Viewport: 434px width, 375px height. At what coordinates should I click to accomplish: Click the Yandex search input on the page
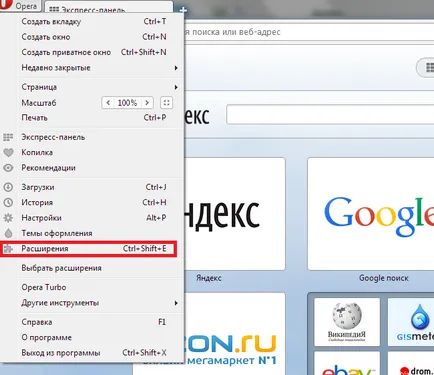click(x=330, y=114)
